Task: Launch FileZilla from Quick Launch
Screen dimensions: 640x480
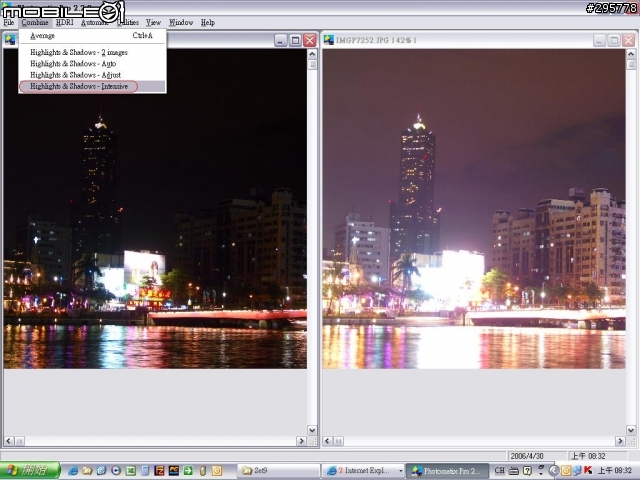Action: [x=159, y=471]
